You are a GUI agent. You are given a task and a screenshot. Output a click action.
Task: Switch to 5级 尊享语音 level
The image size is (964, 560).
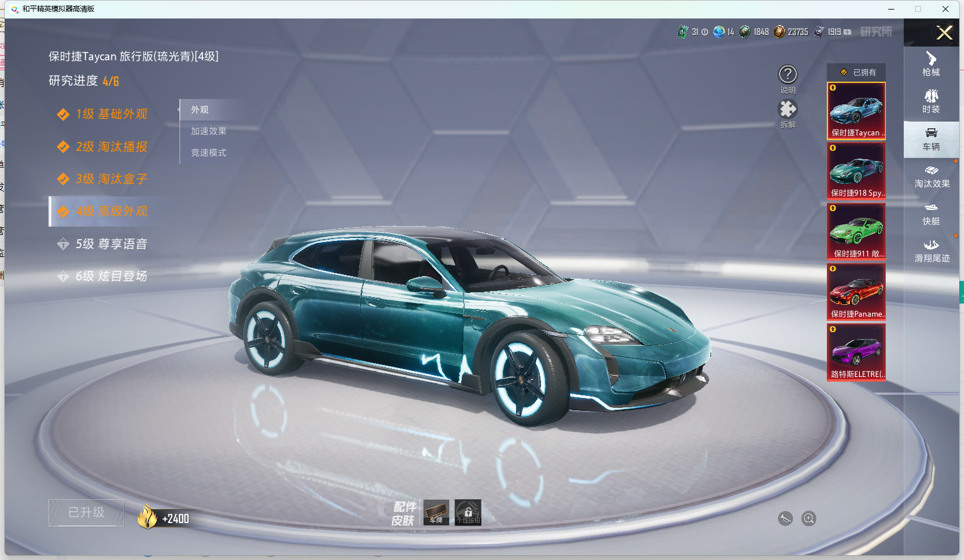tap(111, 244)
